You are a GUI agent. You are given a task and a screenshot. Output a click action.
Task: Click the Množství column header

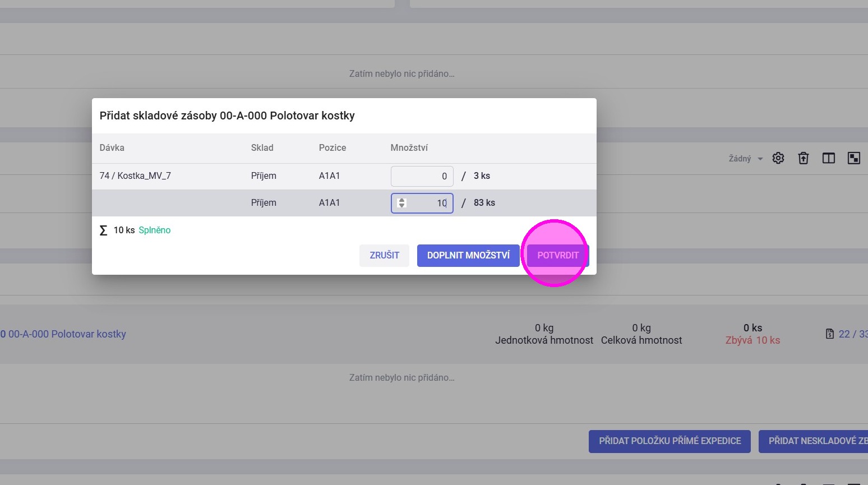pyautogui.click(x=409, y=148)
